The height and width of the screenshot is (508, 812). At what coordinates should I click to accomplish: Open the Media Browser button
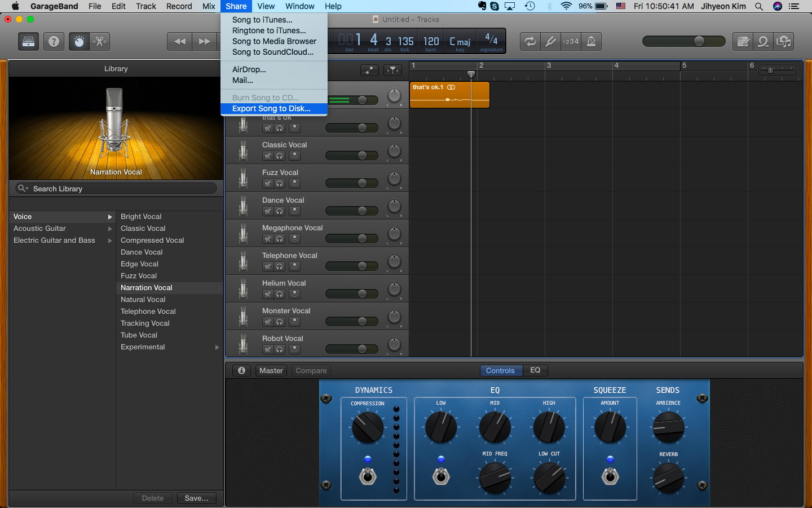[784, 42]
